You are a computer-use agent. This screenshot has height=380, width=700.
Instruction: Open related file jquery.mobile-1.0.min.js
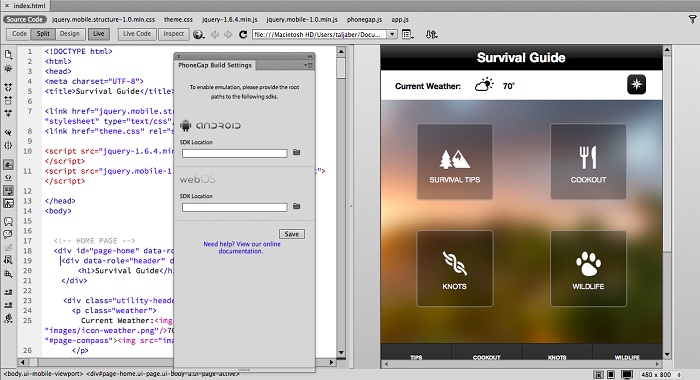pos(302,20)
